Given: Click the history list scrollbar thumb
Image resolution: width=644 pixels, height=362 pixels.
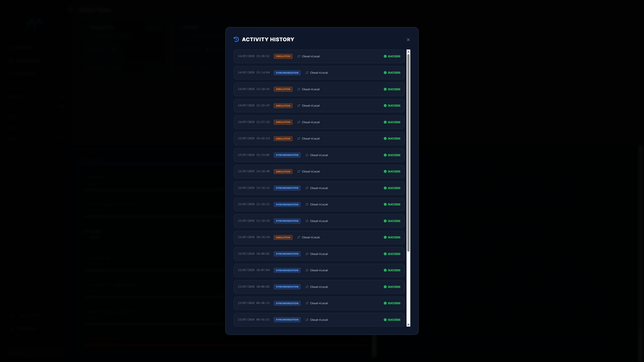Looking at the screenshot, I should coord(408,153).
